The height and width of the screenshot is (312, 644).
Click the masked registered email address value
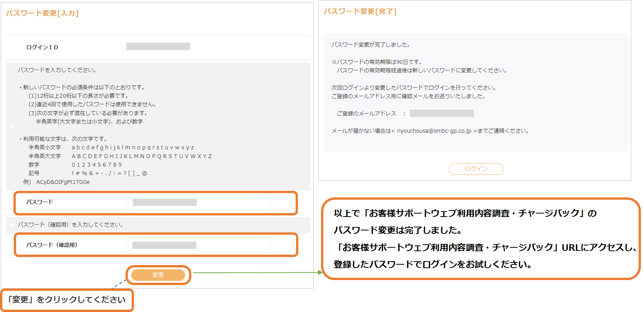click(x=442, y=113)
